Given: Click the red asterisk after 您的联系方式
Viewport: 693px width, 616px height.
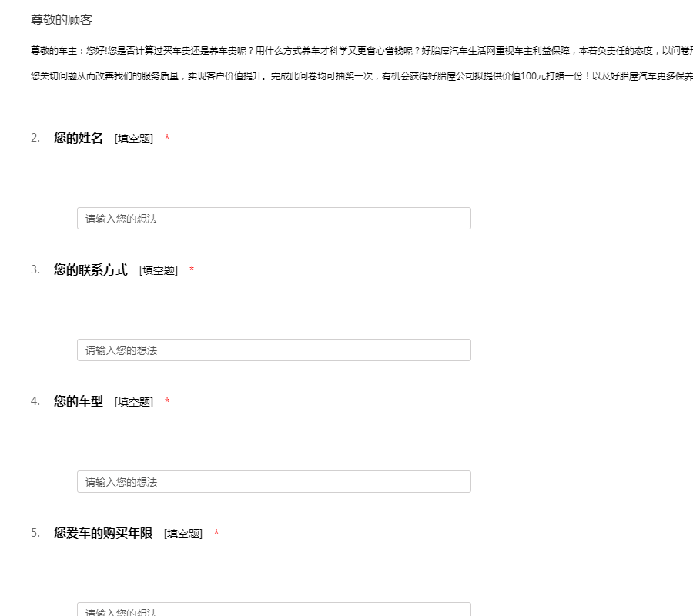Looking at the screenshot, I should pyautogui.click(x=192, y=270).
